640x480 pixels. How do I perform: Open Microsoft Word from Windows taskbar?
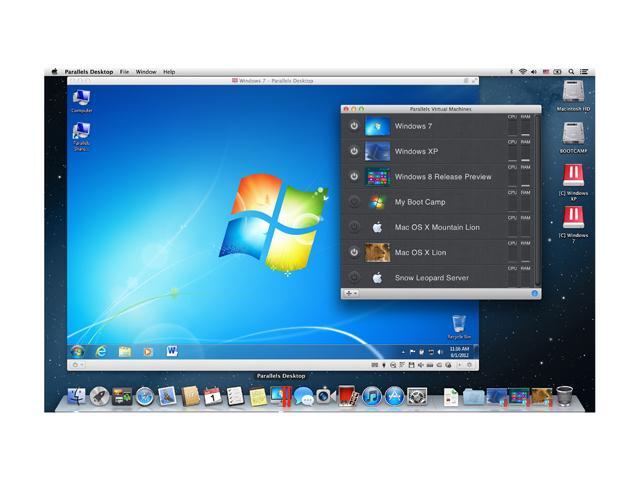click(172, 351)
